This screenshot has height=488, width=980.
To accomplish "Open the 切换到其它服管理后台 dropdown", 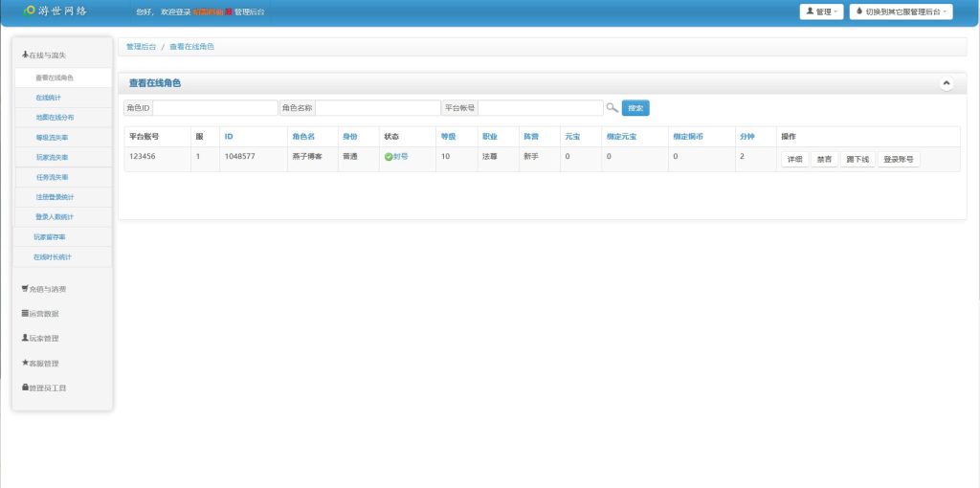I will click(x=901, y=11).
